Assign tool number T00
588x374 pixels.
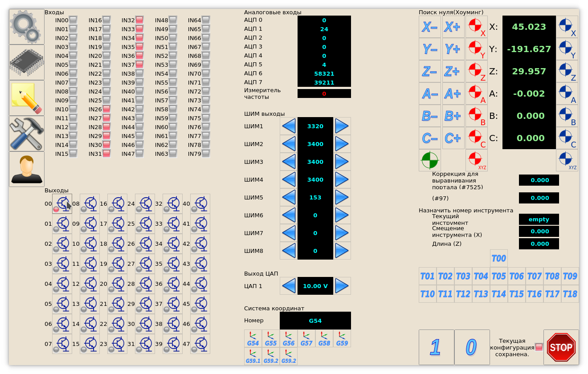point(499,258)
